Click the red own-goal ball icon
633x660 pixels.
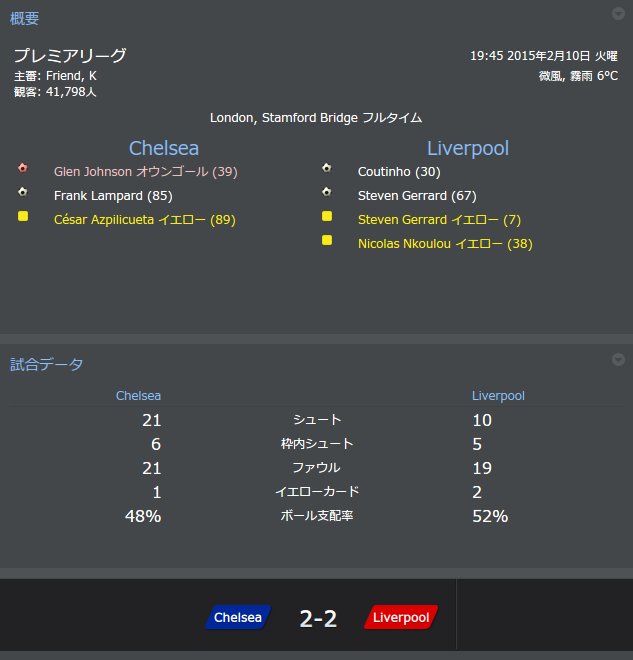[x=23, y=168]
